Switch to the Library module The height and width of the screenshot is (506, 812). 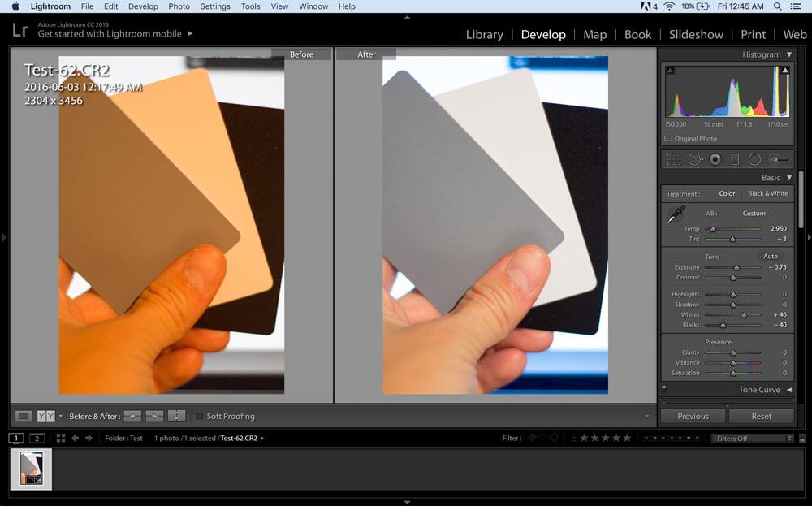pos(485,35)
